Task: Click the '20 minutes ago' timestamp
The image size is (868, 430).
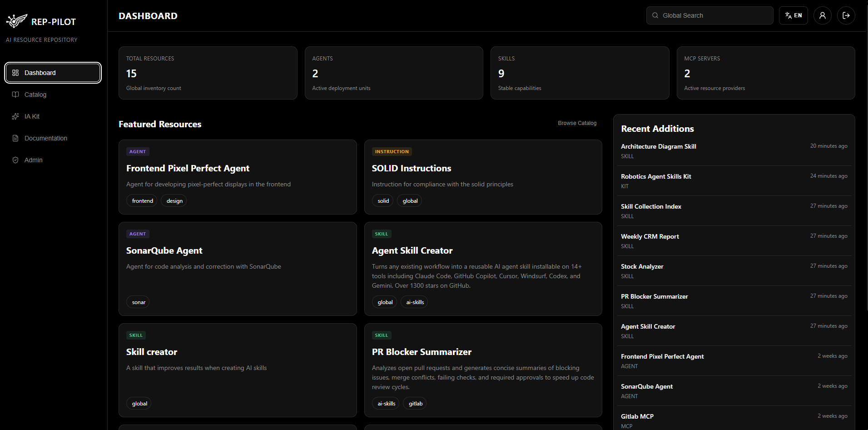Action: 828,146
